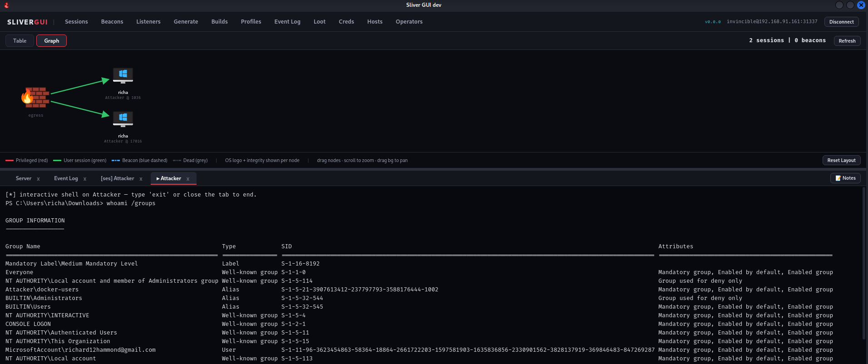Click the invincible@192.168.91.161:31337 connection text
The image size is (868, 364).
click(x=772, y=22)
